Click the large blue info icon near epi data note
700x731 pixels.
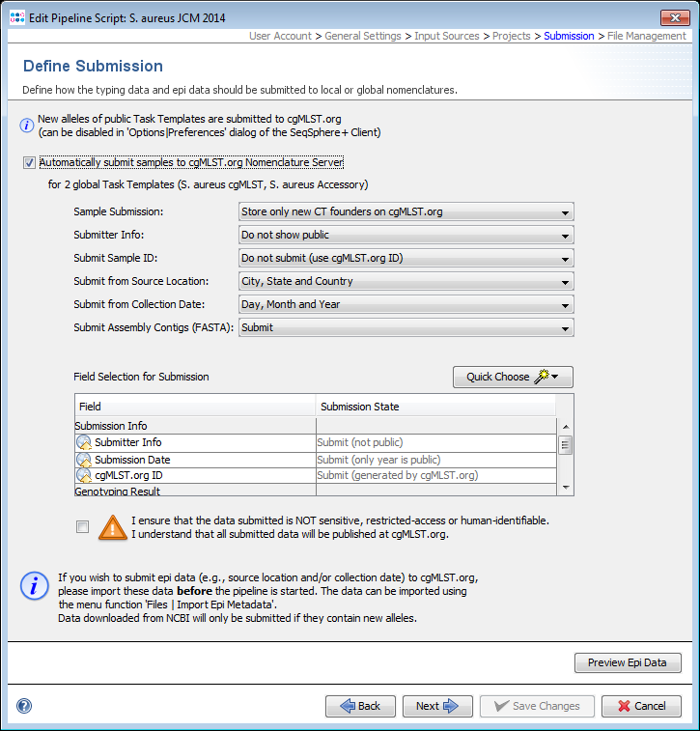[x=35, y=586]
